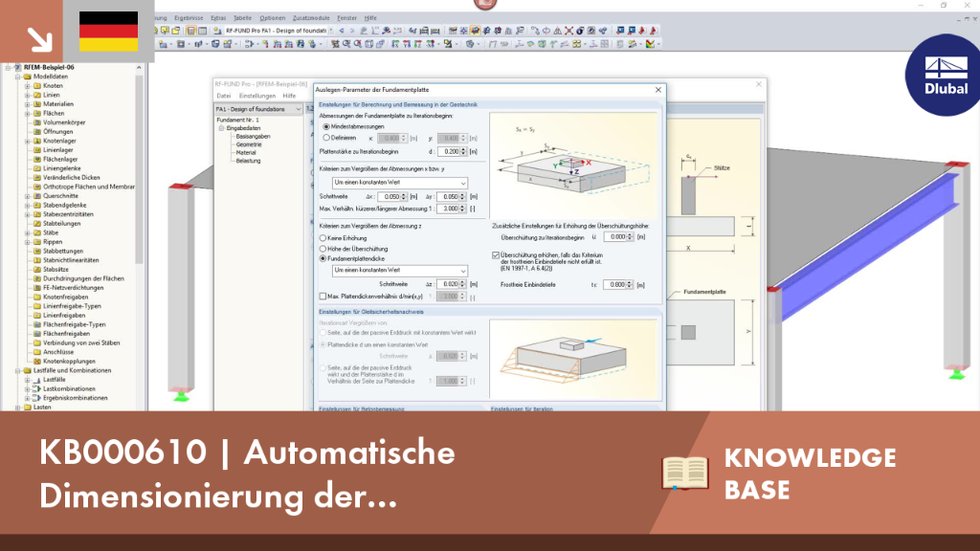Go to previous module case with left arrow
This screenshot has height=551, width=980.
click(342, 31)
